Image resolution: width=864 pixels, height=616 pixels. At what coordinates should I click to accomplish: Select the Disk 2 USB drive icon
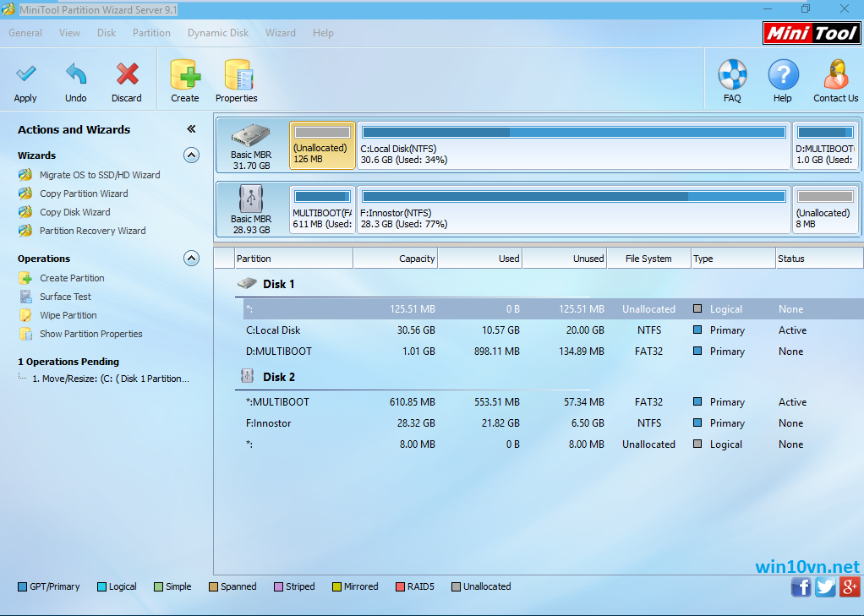[251, 199]
